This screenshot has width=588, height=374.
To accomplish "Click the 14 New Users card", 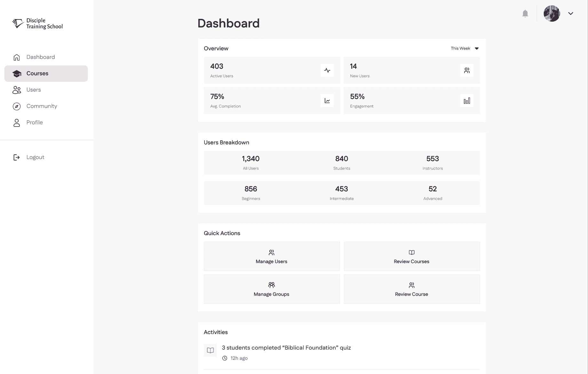I will coord(412,70).
